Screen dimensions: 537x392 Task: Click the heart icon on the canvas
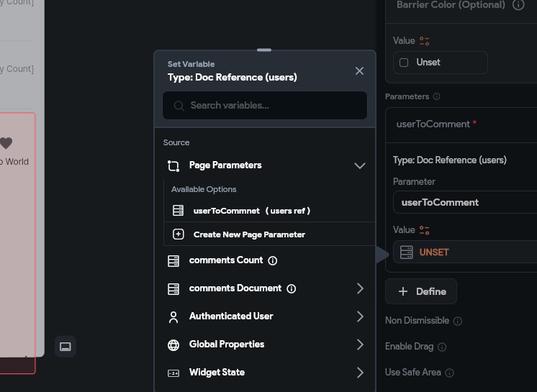(x=6, y=143)
